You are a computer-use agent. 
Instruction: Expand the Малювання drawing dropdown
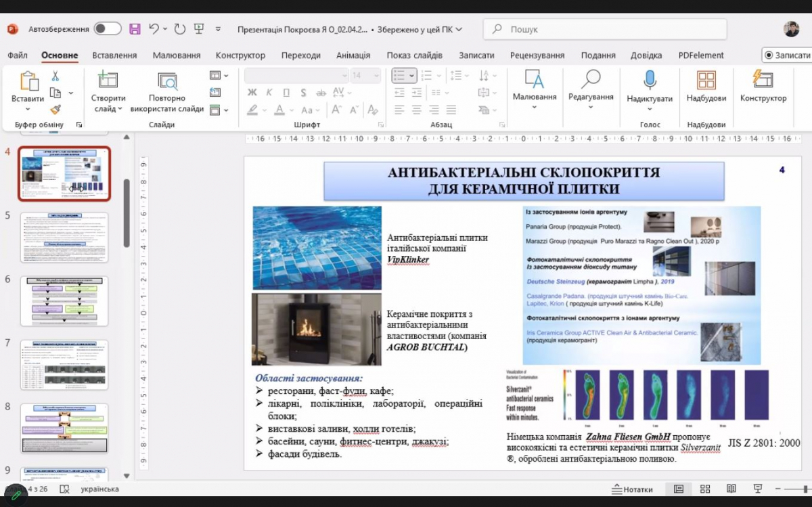pyautogui.click(x=534, y=107)
